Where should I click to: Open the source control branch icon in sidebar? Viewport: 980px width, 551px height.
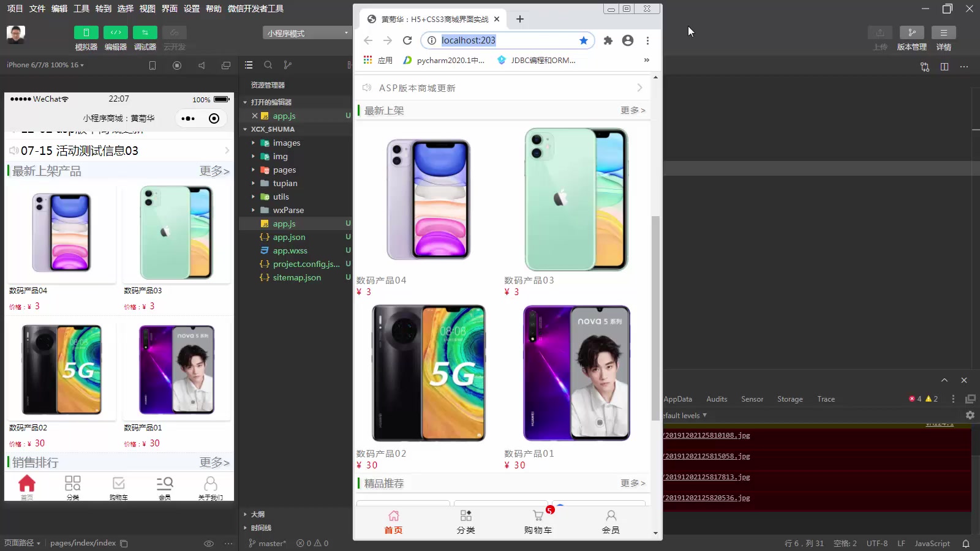click(x=288, y=65)
